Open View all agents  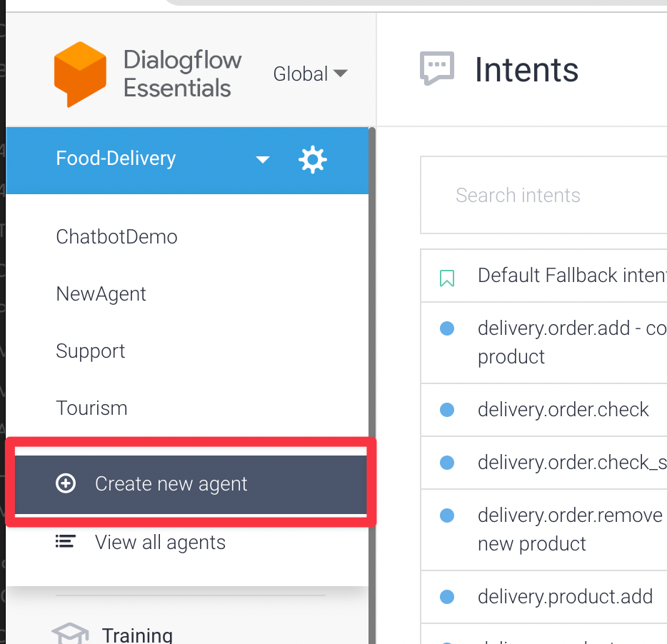160,543
